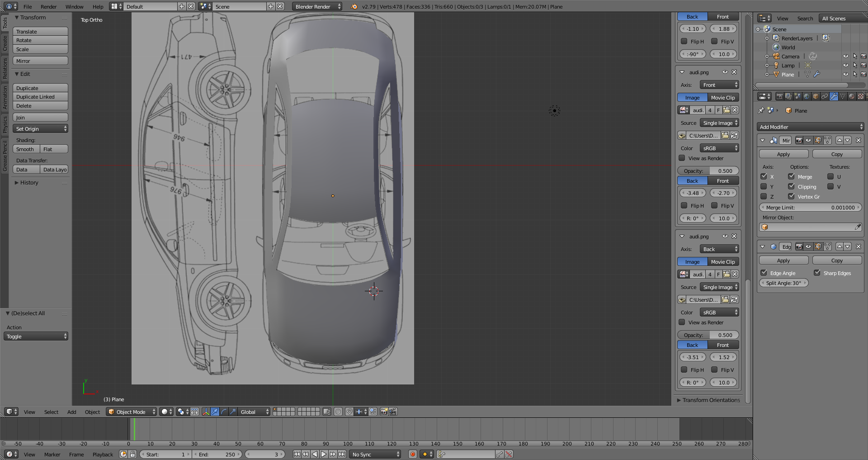Adjust the background image Opacity slider

pos(708,171)
